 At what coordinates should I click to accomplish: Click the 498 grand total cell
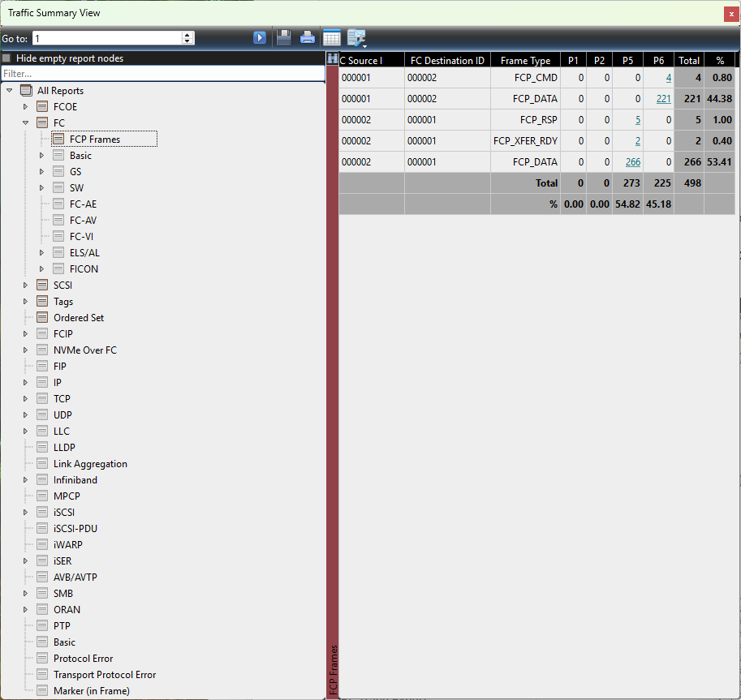pos(689,183)
